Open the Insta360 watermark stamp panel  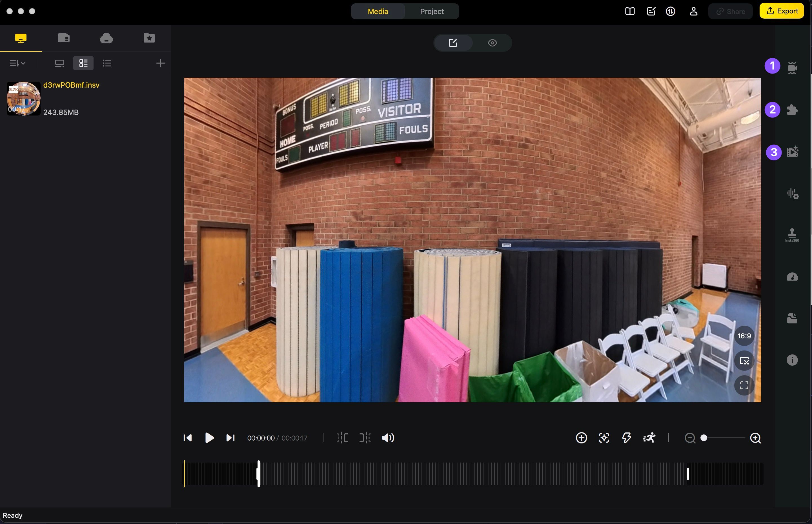pos(792,235)
